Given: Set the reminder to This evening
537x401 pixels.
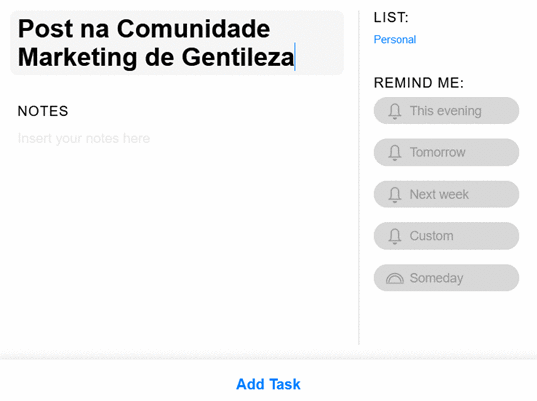Looking at the screenshot, I should (x=446, y=111).
